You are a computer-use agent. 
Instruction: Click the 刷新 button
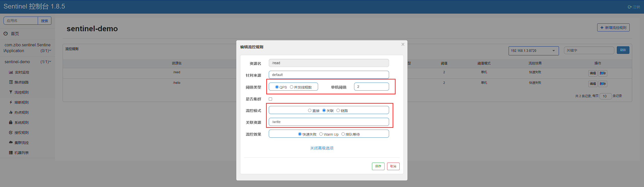point(623,50)
